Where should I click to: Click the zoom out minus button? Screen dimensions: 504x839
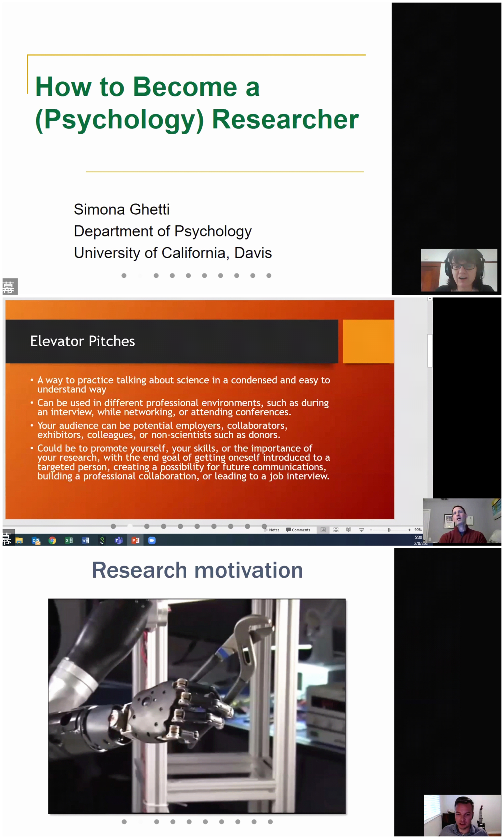pyautogui.click(x=371, y=530)
